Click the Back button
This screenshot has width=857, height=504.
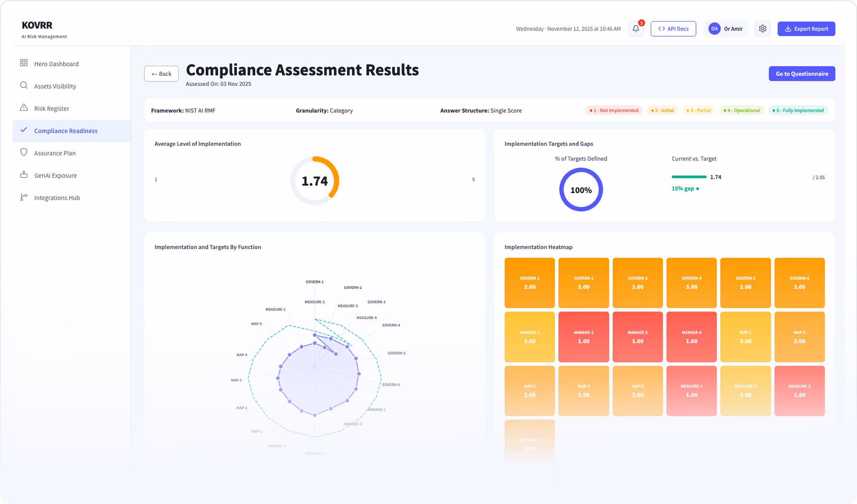[161, 74]
